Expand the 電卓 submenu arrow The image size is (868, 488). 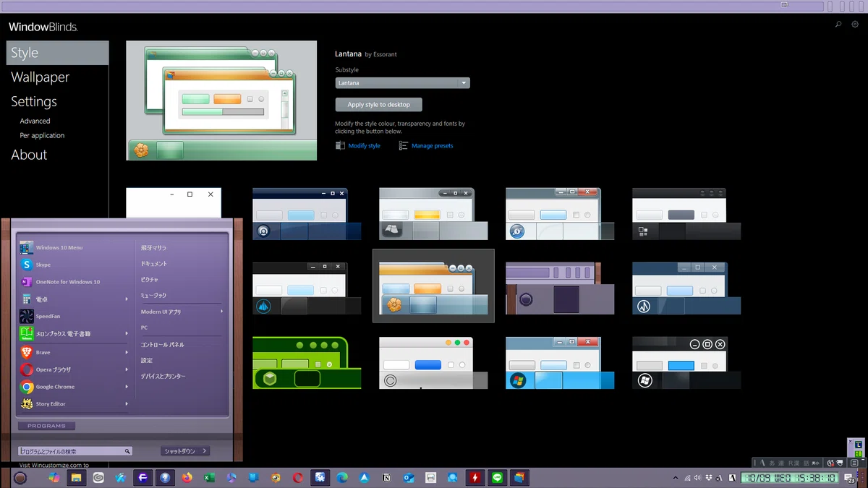(x=127, y=299)
